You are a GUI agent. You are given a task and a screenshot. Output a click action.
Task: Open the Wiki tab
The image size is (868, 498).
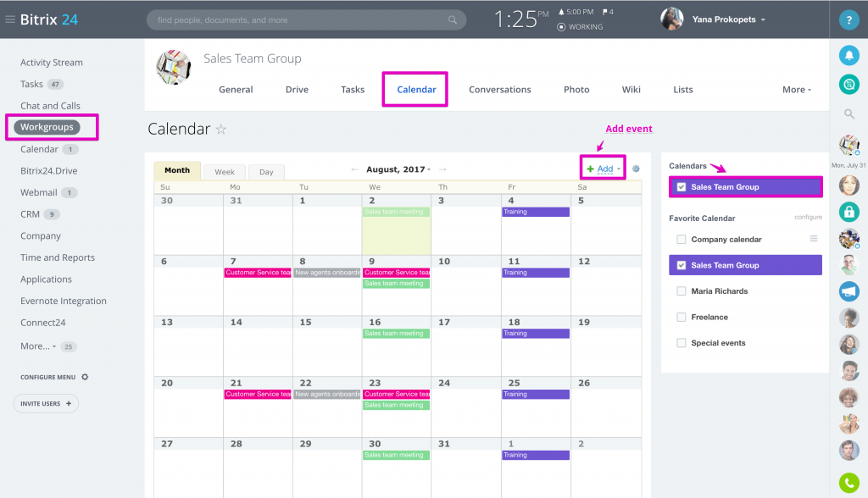pyautogui.click(x=631, y=90)
